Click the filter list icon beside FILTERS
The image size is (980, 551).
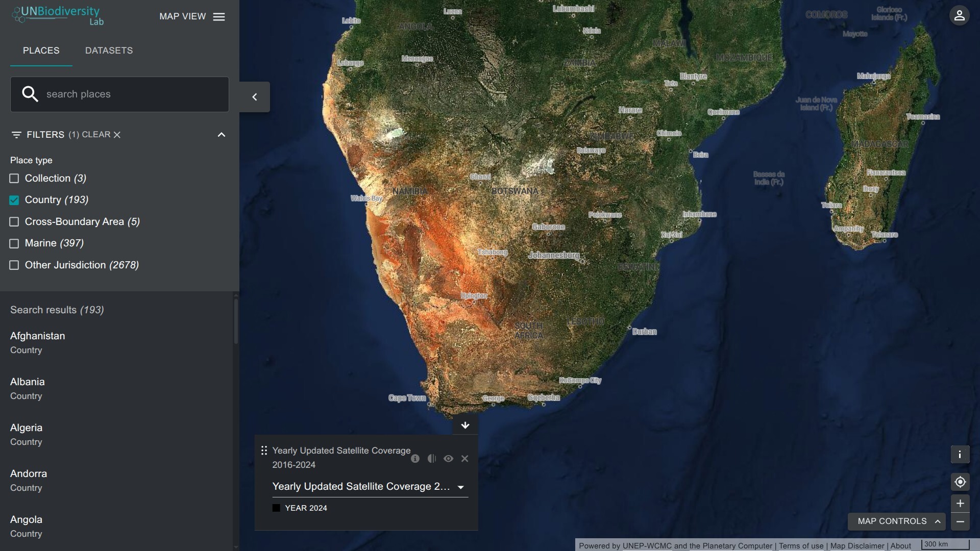16,135
